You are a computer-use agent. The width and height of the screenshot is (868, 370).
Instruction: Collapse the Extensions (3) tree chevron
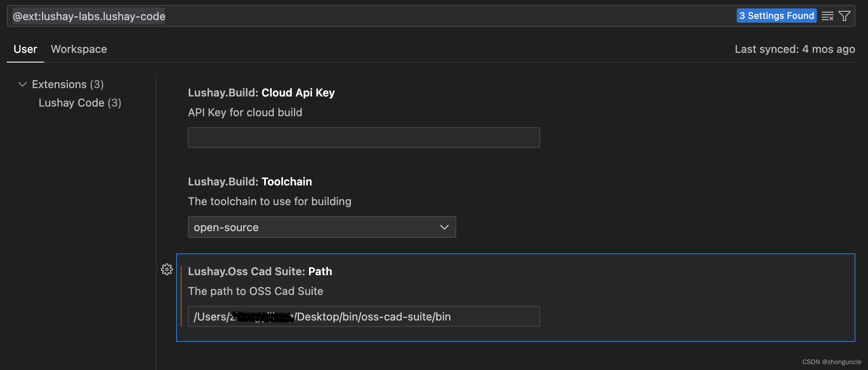tap(23, 84)
